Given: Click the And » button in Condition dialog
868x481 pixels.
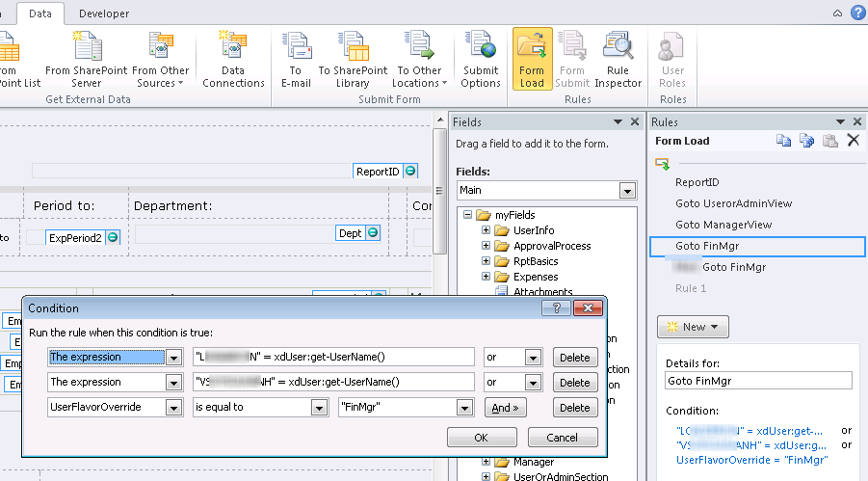Looking at the screenshot, I should 507,408.
